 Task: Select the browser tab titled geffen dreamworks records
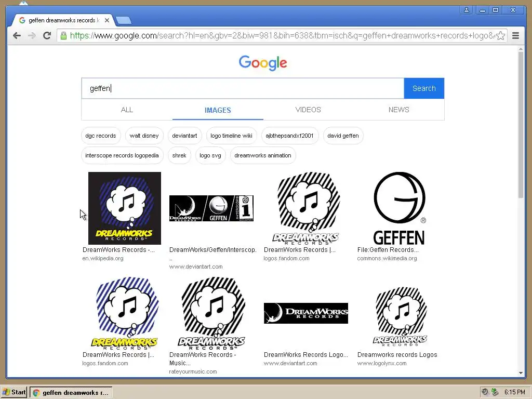(63, 20)
